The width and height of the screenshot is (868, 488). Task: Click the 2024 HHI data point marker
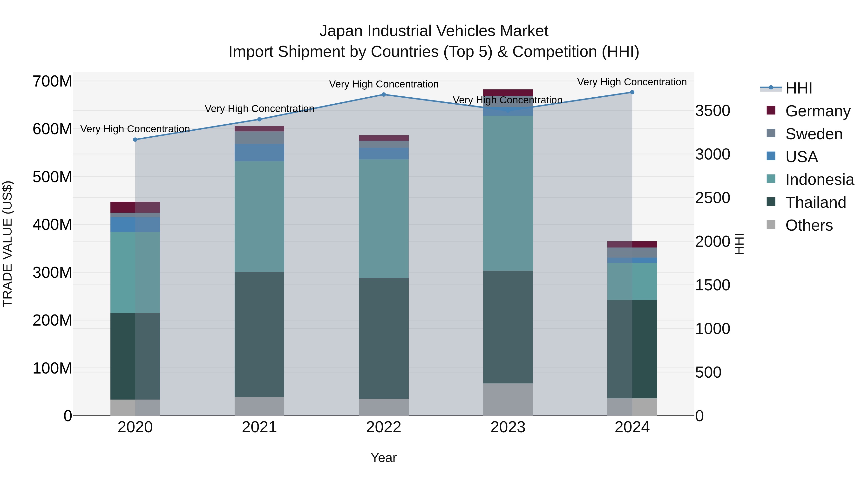pos(632,92)
